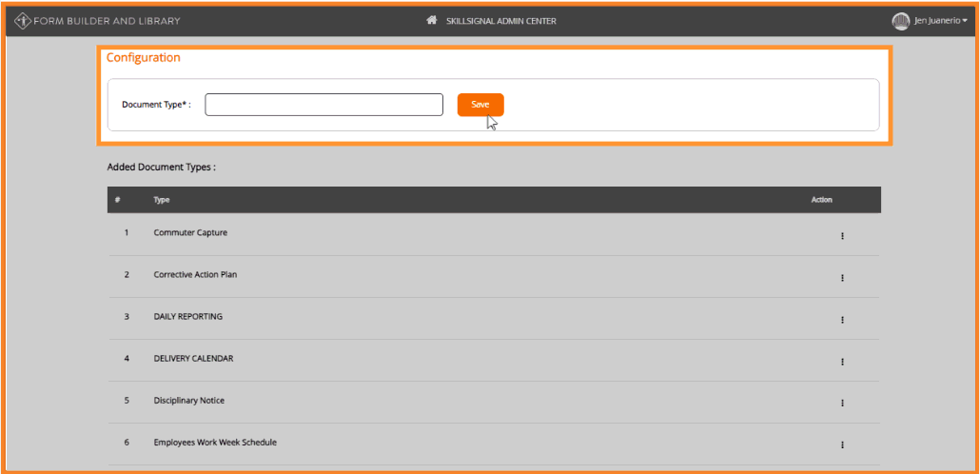
Task: Expand the Jen Juanerio user dropdown
Action: click(941, 21)
